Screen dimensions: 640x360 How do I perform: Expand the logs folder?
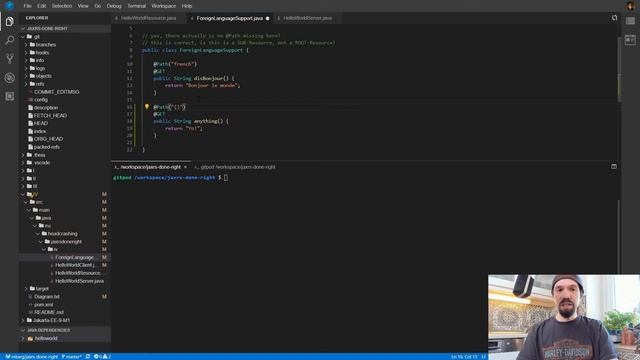26,69
